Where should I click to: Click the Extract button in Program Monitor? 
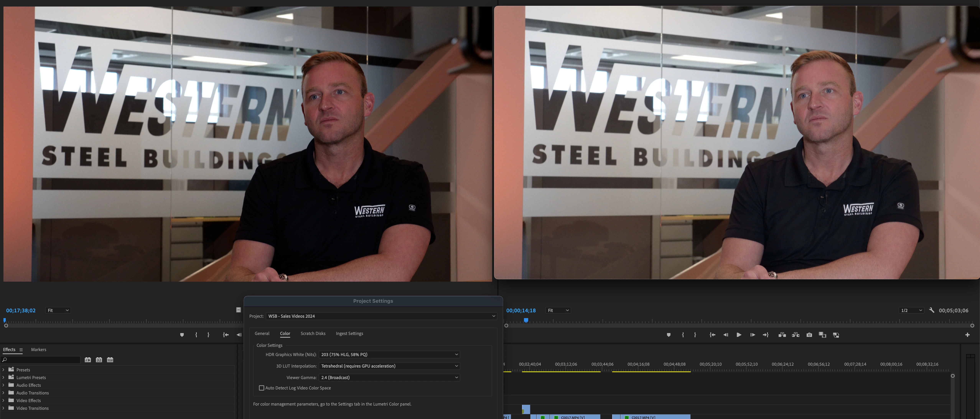pyautogui.click(x=796, y=335)
